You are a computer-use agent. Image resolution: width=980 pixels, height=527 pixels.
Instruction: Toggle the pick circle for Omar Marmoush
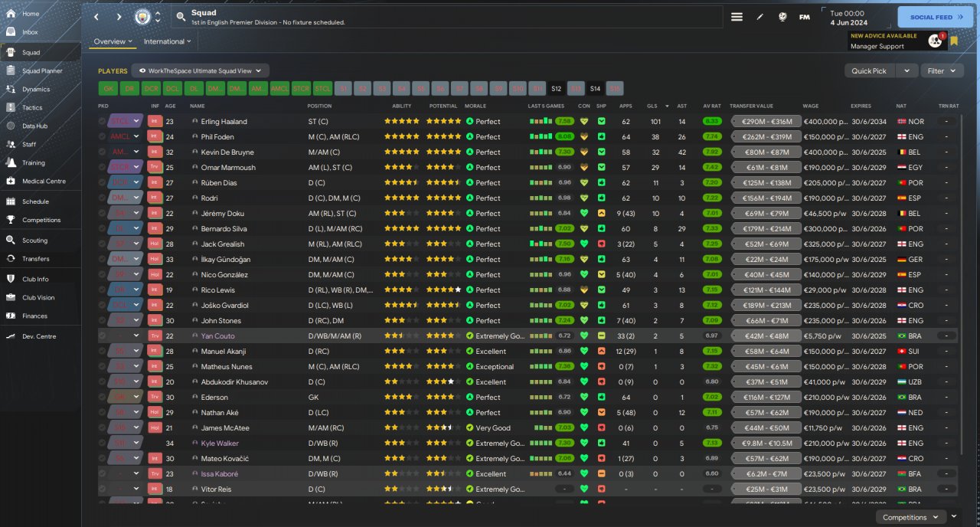click(x=103, y=167)
